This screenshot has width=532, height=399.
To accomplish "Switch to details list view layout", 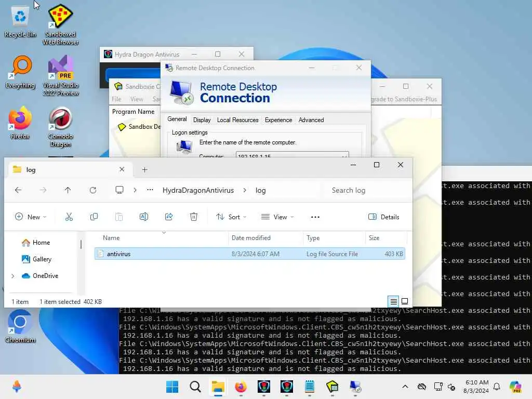I will (394, 301).
